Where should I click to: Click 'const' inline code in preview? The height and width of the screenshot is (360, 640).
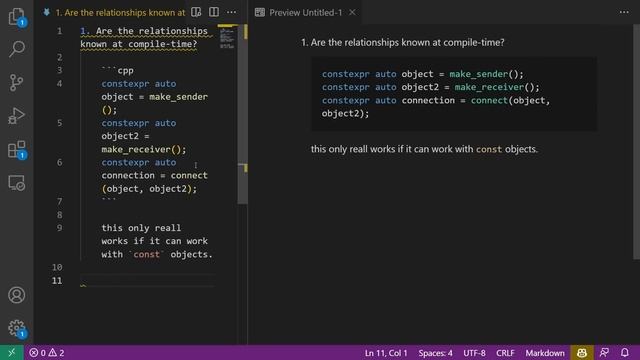click(x=489, y=149)
